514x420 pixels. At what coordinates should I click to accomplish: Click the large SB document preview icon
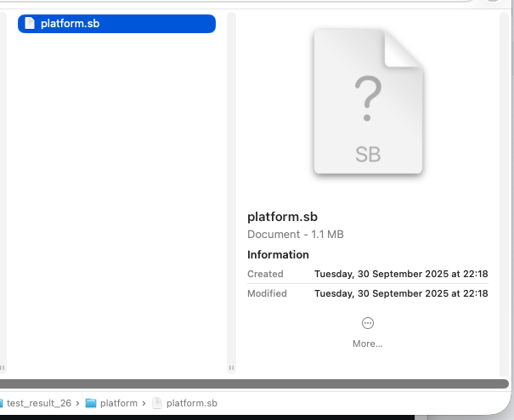pos(368,102)
